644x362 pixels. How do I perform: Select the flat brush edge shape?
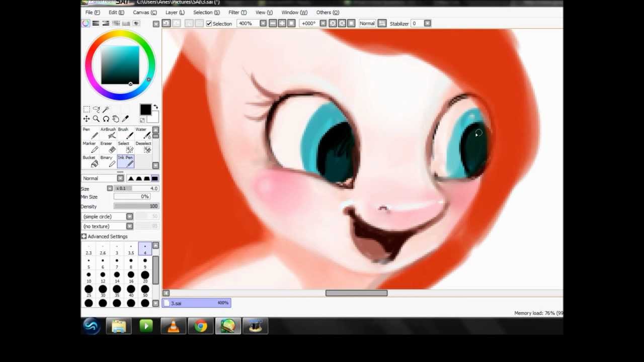click(154, 178)
